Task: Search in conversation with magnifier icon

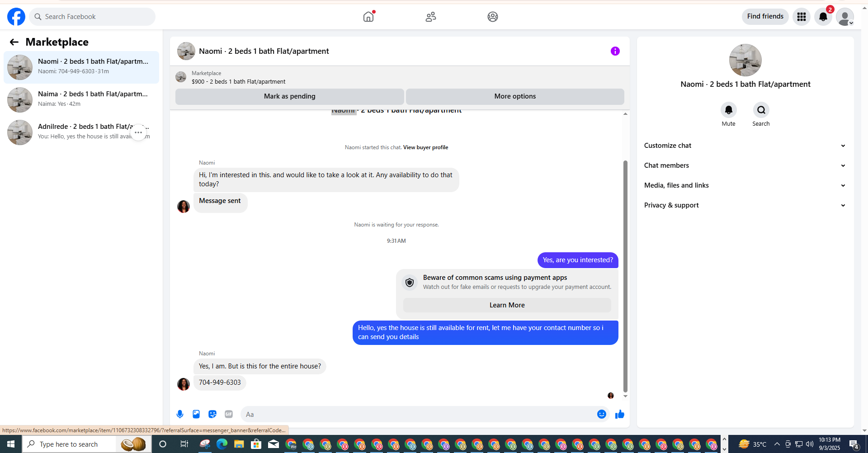Action: pyautogui.click(x=761, y=110)
